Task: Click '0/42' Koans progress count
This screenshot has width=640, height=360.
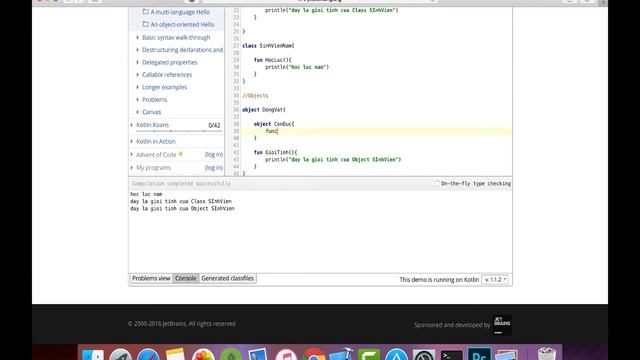Action: pyautogui.click(x=214, y=125)
